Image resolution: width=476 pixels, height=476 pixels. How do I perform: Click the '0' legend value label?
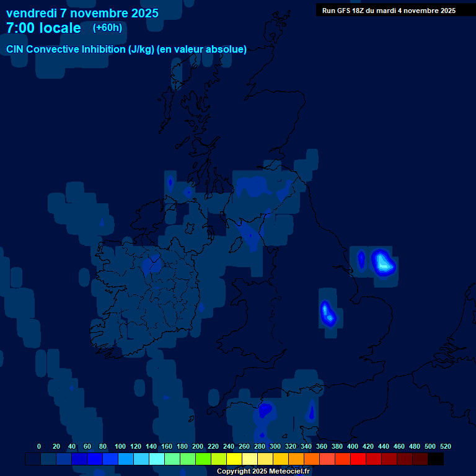39,446
